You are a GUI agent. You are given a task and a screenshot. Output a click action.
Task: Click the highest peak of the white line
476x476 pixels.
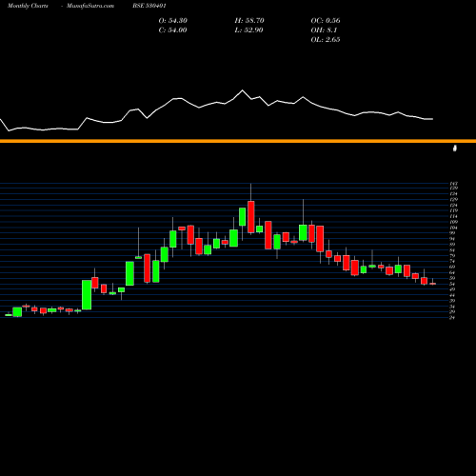243,90
